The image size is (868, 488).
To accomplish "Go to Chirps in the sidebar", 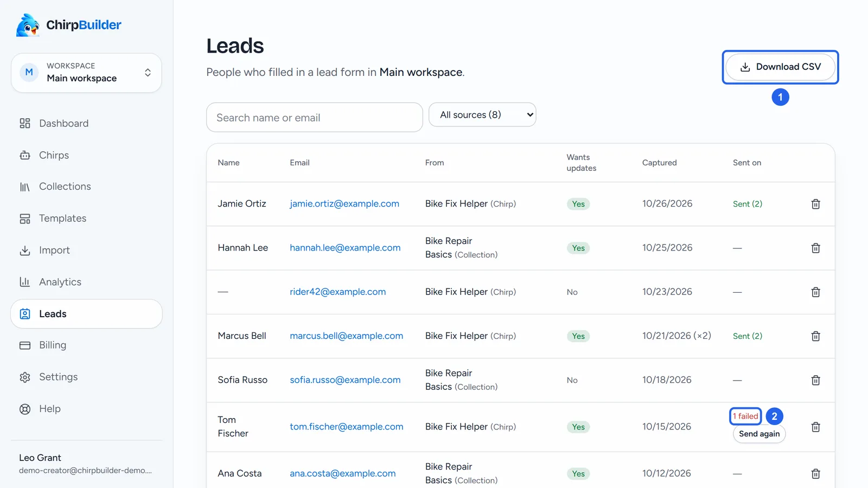I will pos(86,155).
